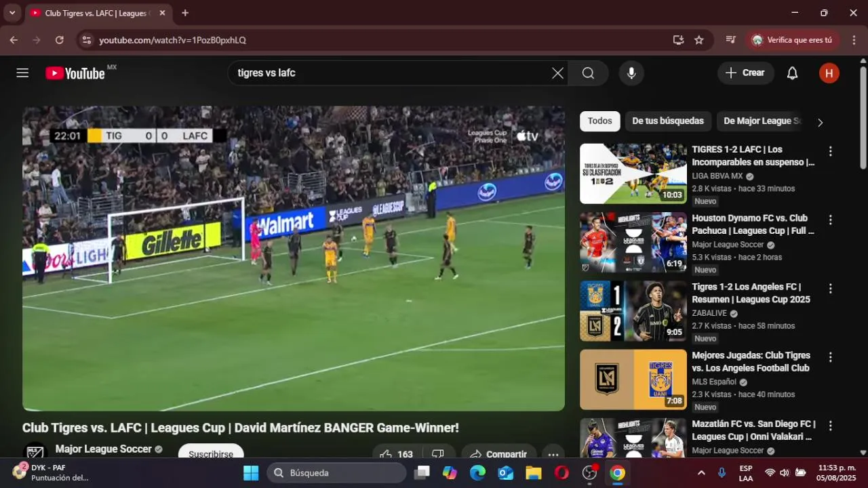Viewport: 868px width, 488px height.
Task: Open File Explorer from taskbar
Action: (x=534, y=473)
